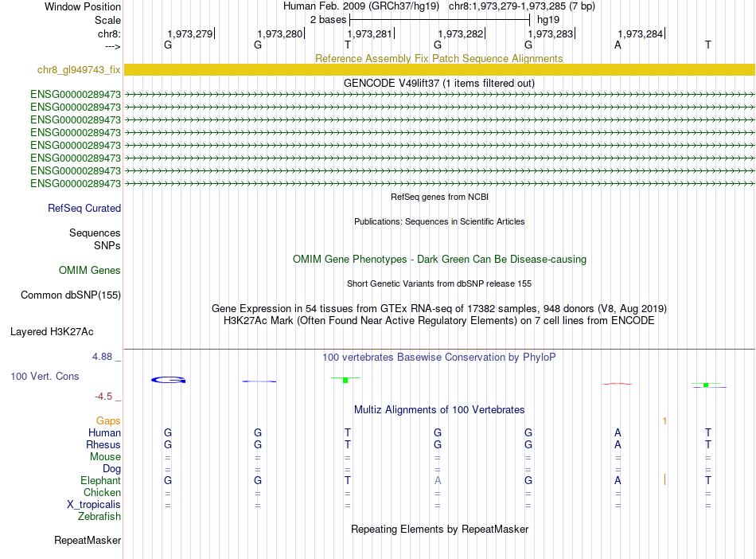Click the 1,973,281 ruler position
Screen dimensions: 756x559
tap(370, 33)
